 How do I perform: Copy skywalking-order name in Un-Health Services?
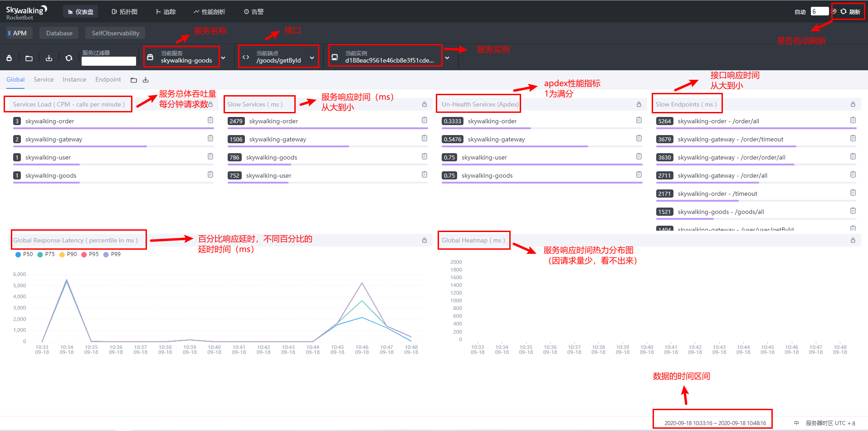[x=639, y=120]
